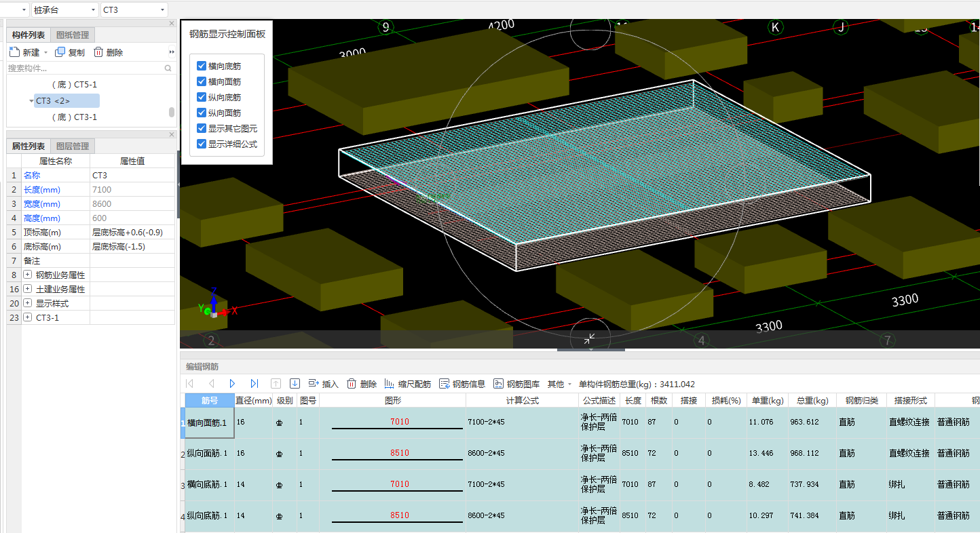This screenshot has width=980, height=533.
Task: Click the 备注 property row
Action: (90, 260)
